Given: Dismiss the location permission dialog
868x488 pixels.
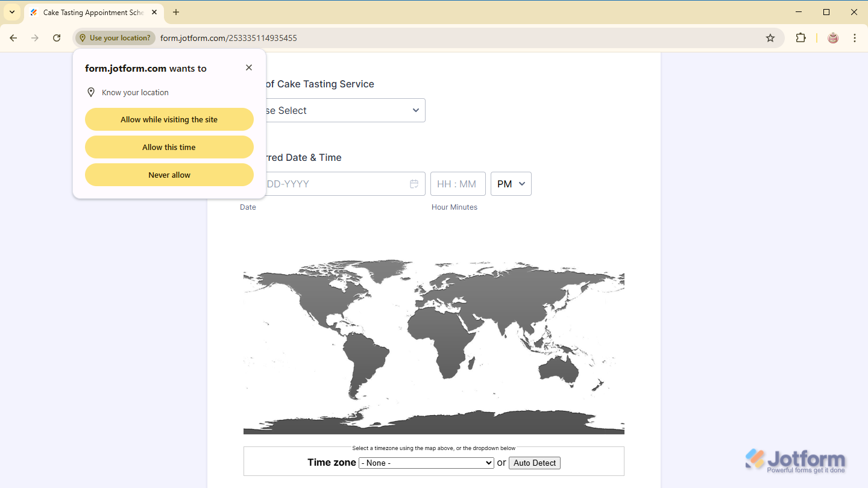Looking at the screenshot, I should 248,67.
